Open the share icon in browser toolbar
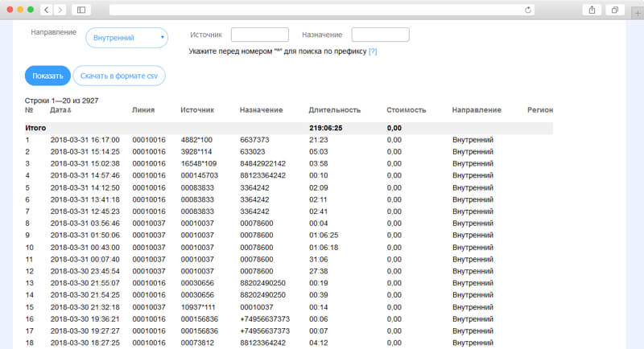The image size is (644, 349). 592,10
